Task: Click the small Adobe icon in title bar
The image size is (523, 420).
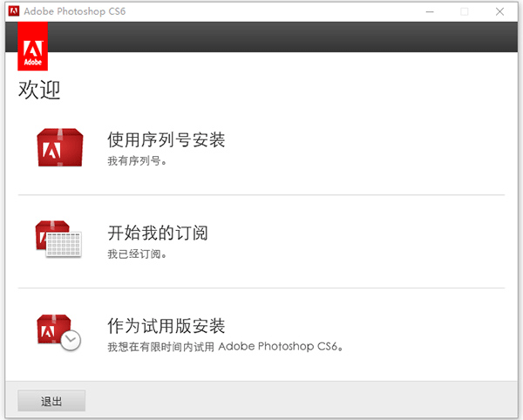Action: pos(12,11)
